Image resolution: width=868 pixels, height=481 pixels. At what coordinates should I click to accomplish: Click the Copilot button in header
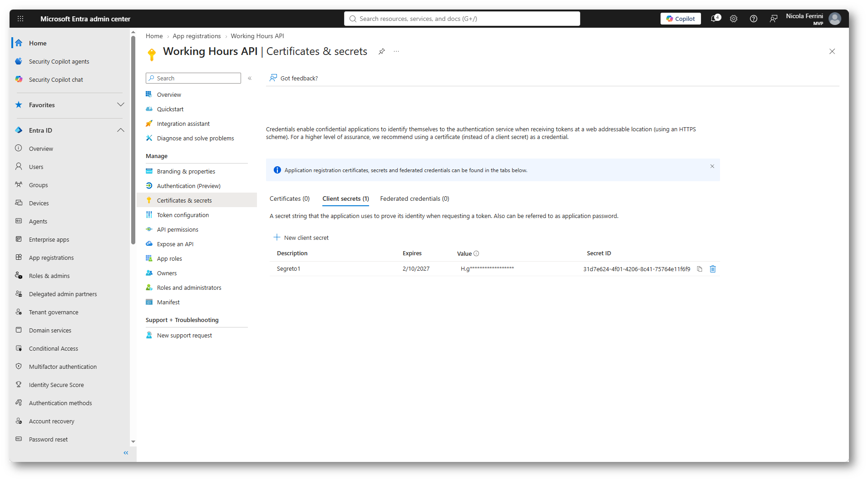click(681, 19)
